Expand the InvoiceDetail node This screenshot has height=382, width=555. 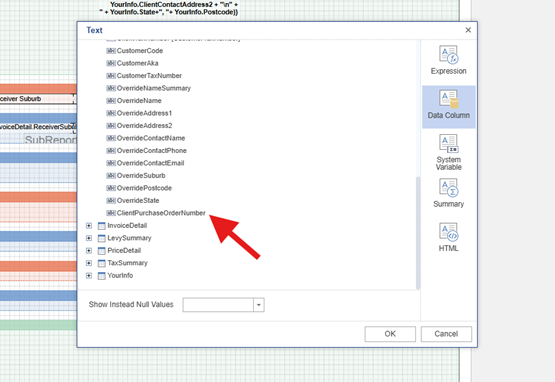[x=89, y=226]
